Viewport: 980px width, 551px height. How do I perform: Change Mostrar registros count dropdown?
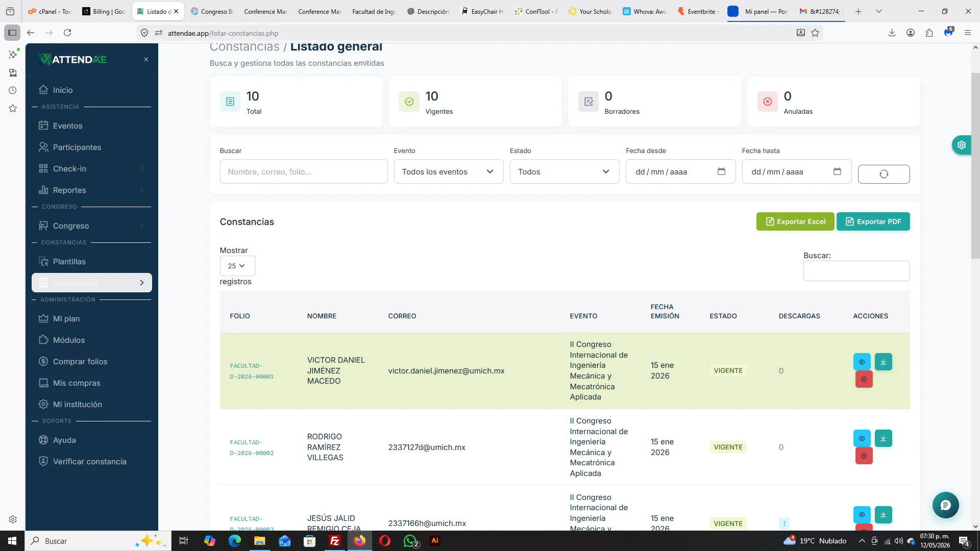[x=237, y=266]
